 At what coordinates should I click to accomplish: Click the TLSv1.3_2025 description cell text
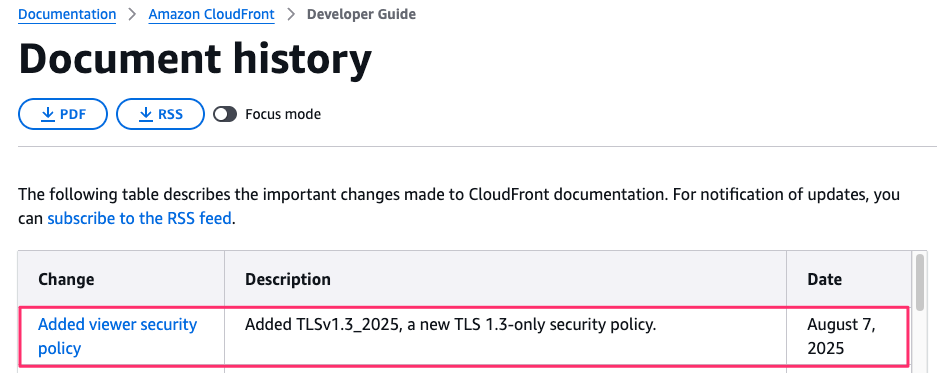coord(451,325)
